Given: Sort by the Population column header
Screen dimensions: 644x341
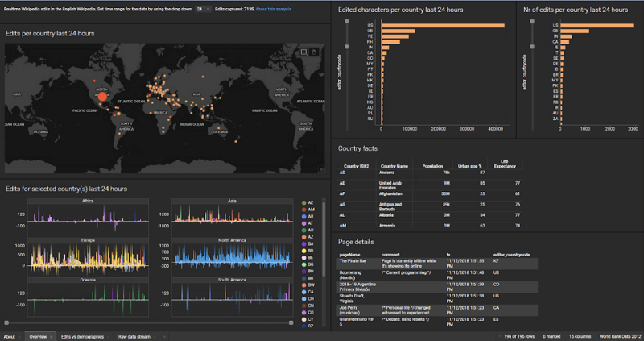Looking at the screenshot, I should pyautogui.click(x=432, y=166).
